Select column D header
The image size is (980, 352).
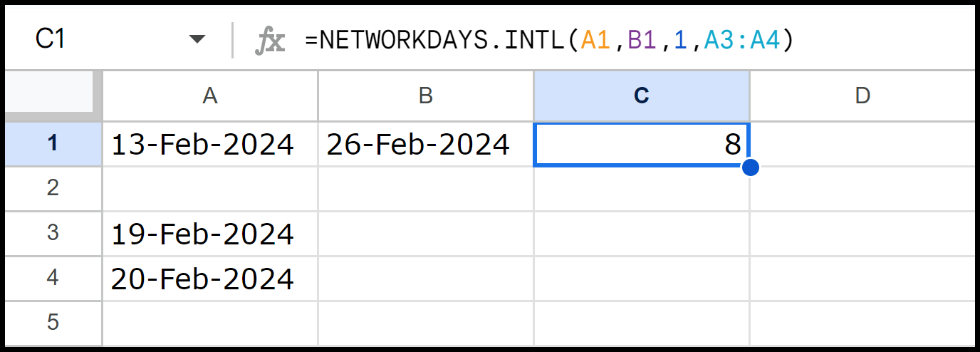tap(862, 95)
